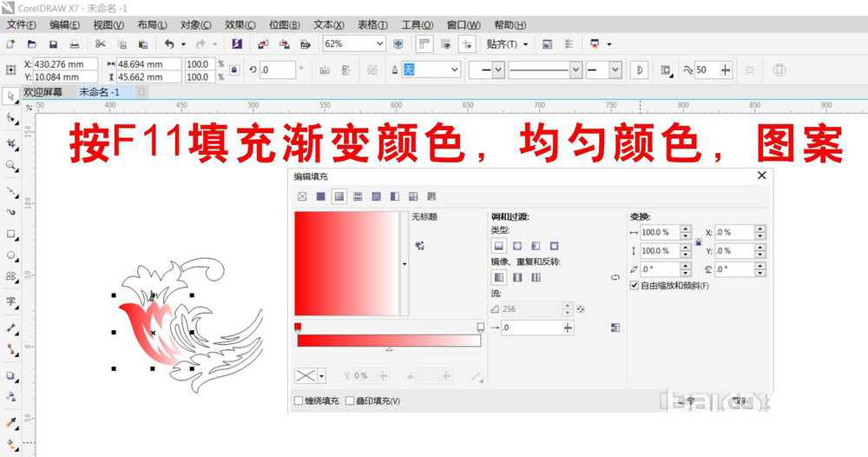Select the Text tool
Image resolution: width=868 pixels, height=457 pixels.
10,301
